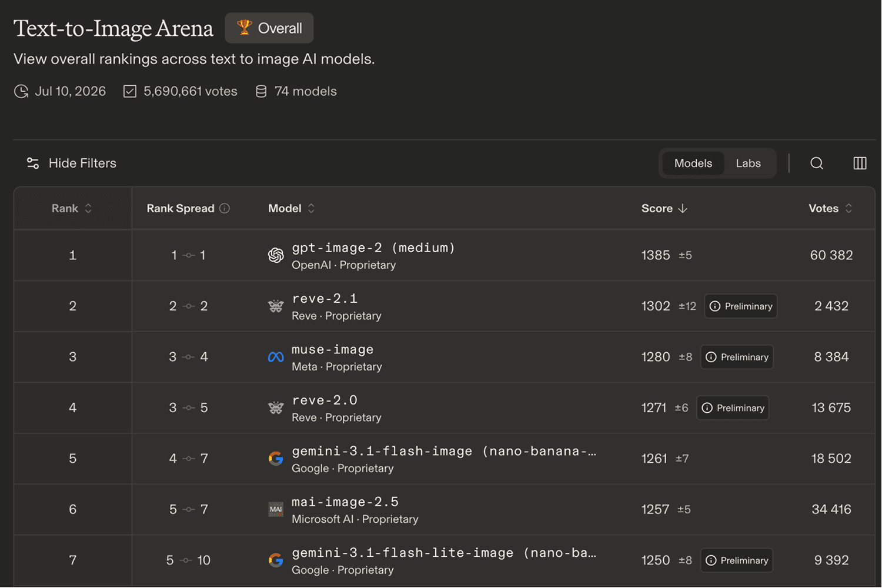Click the score 1250 for gemini-3.1-flash-lite-image

tap(656, 560)
